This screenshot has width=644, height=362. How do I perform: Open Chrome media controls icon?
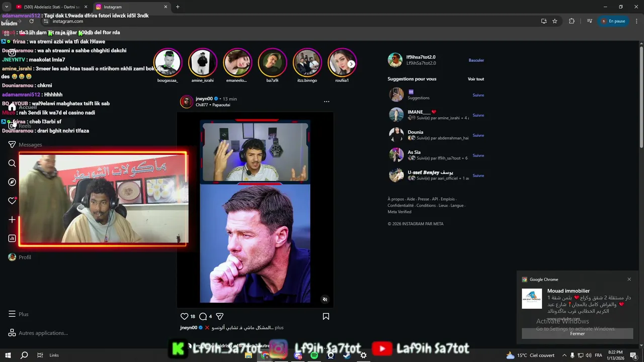590,21
